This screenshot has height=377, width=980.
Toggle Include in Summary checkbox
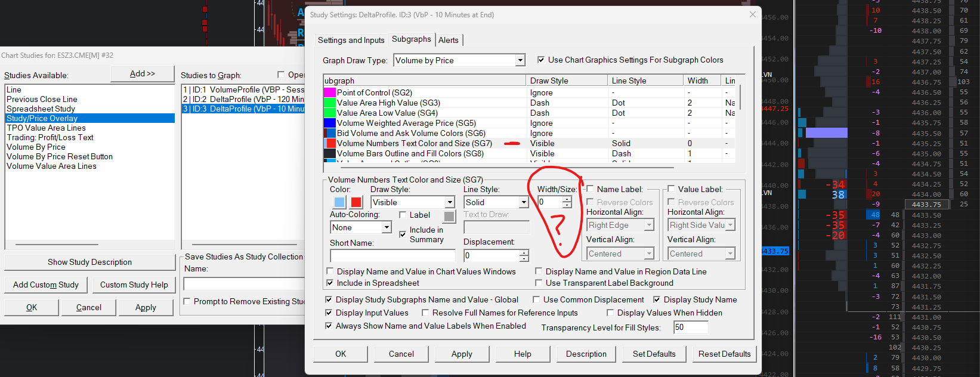pyautogui.click(x=403, y=234)
